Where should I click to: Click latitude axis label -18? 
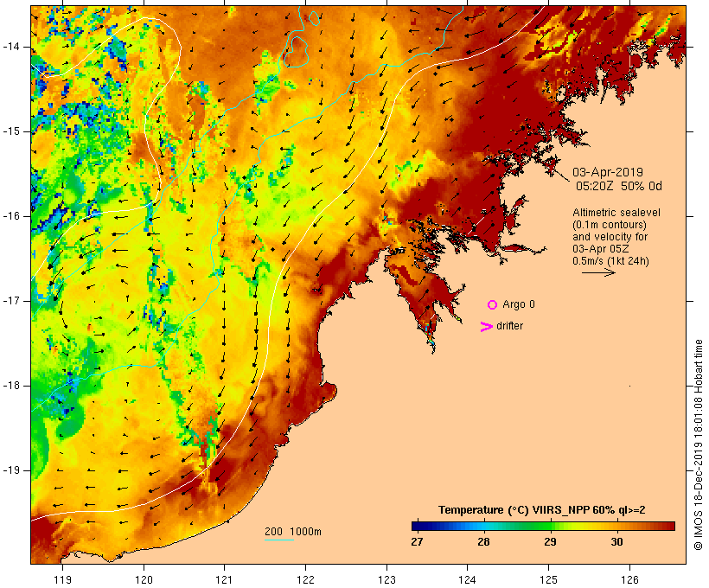[x=11, y=386]
